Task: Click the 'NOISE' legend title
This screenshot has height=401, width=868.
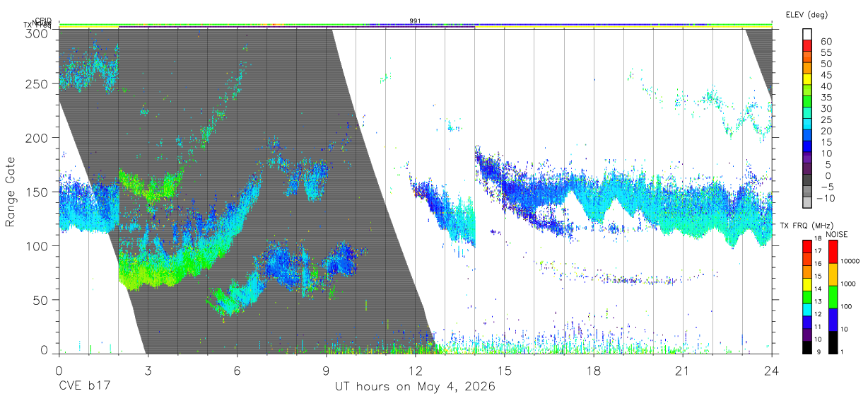Action: coord(837,234)
